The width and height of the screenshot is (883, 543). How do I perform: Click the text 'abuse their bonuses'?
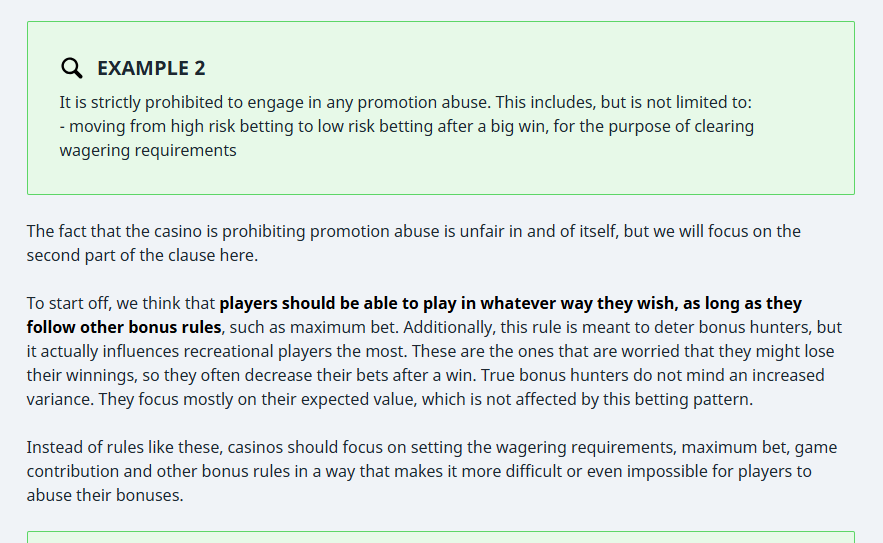(x=104, y=495)
